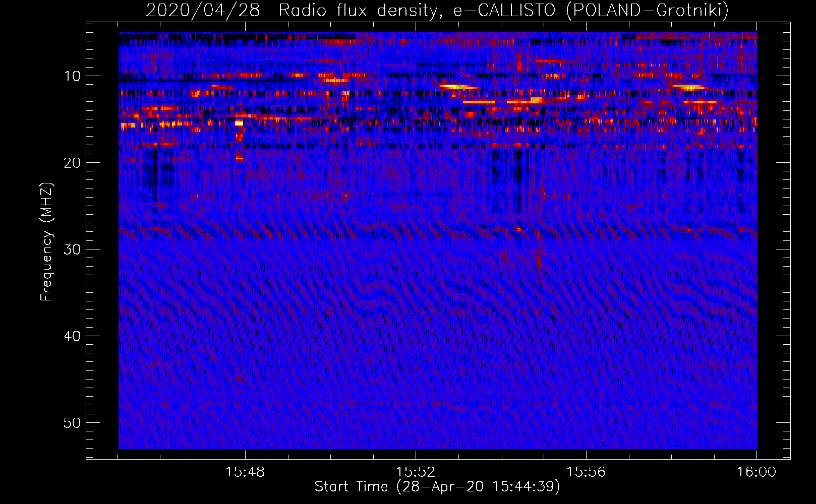Viewport: 816px width, 504px height.
Task: Click the 20 MHz axis tick label
Action: [73, 163]
